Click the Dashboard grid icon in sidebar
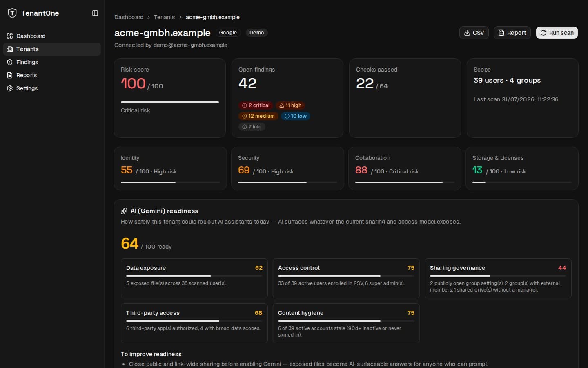The width and height of the screenshot is (588, 368). click(10, 36)
